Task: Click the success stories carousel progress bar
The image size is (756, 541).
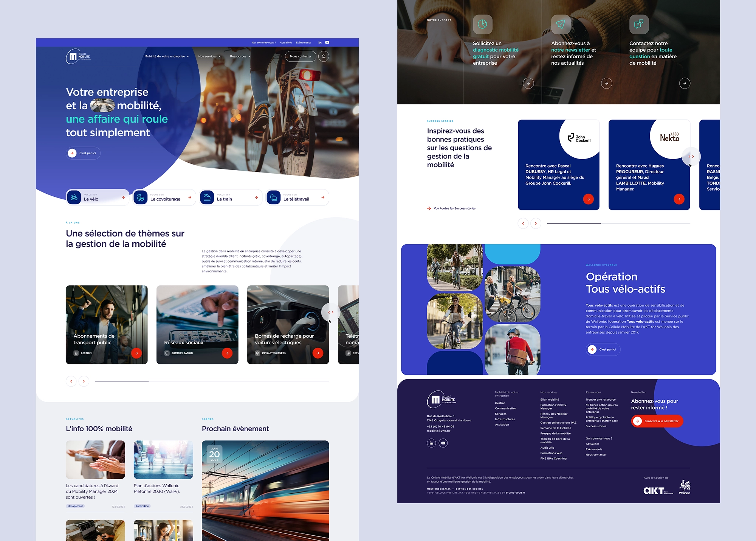Action: 618,223
